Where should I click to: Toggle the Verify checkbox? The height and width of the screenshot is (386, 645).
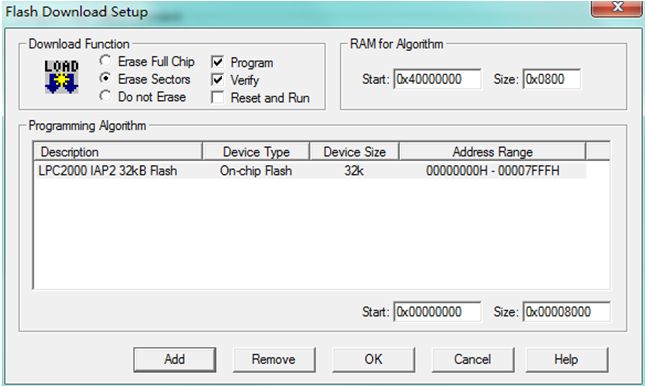coord(218,80)
